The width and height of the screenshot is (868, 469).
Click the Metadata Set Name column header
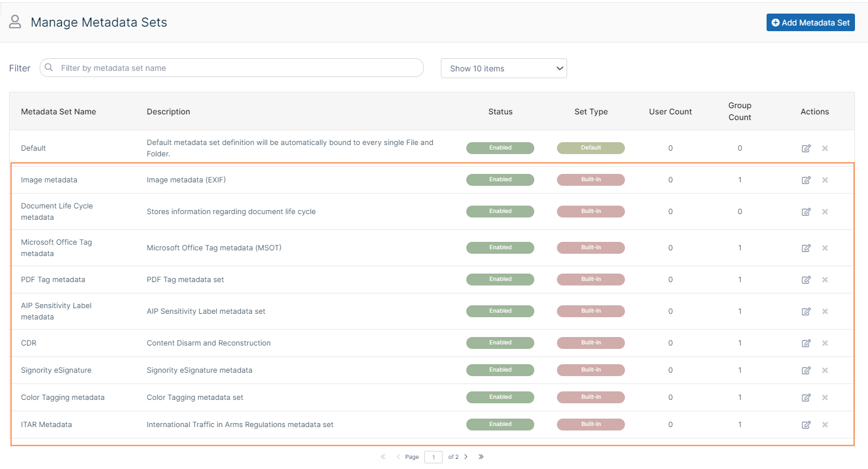58,112
